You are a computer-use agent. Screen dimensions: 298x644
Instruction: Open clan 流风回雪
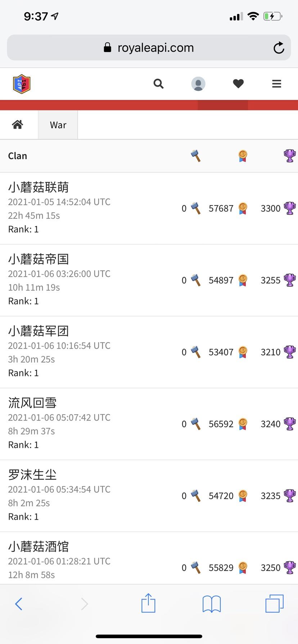[32, 403]
